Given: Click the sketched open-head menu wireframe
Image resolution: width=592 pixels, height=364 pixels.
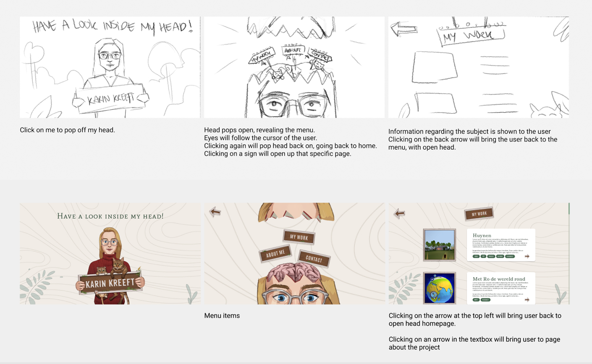Looking at the screenshot, I should click(294, 68).
